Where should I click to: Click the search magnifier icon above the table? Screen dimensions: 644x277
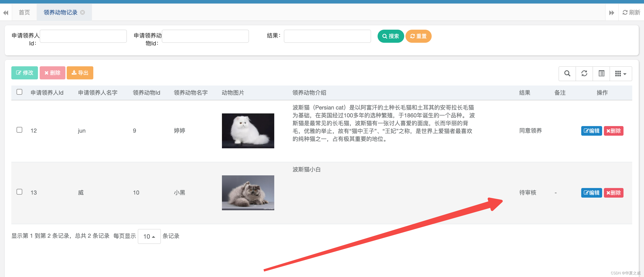pos(567,73)
